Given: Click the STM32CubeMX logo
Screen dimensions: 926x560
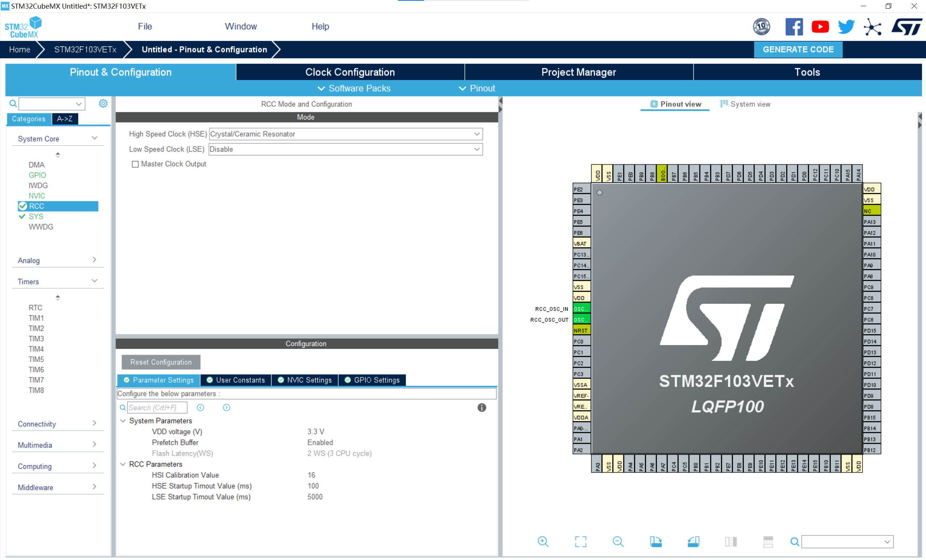Looking at the screenshot, I should pyautogui.click(x=23, y=27).
